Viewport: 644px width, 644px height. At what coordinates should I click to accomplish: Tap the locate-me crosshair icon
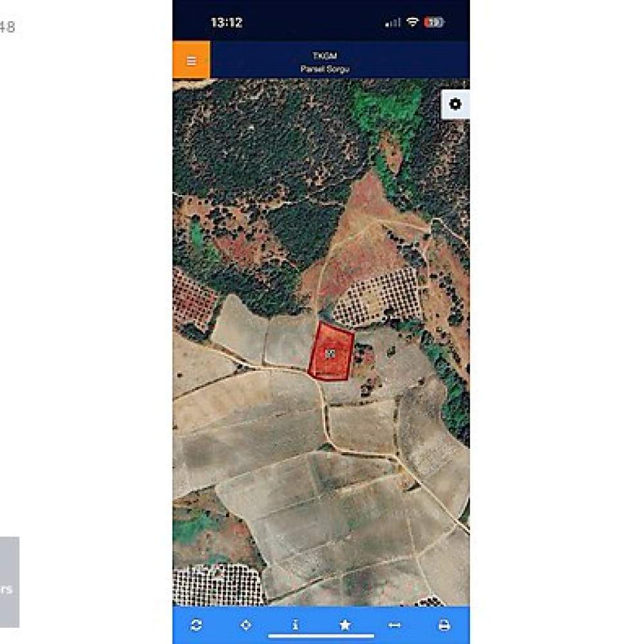pyautogui.click(x=245, y=625)
